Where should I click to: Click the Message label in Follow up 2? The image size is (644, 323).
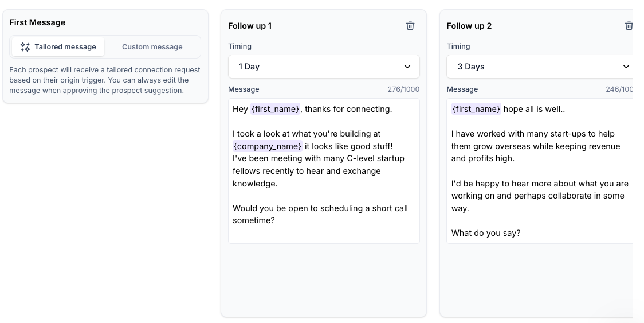click(x=462, y=89)
